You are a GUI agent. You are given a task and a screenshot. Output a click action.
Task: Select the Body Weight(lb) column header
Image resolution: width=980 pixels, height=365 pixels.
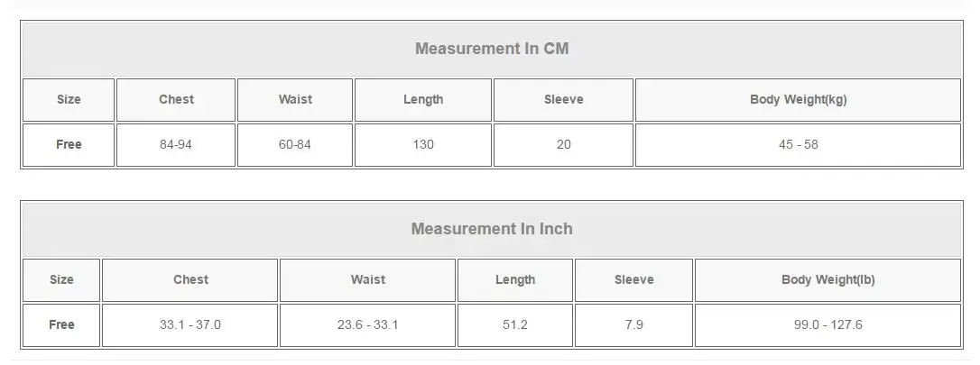click(x=827, y=279)
